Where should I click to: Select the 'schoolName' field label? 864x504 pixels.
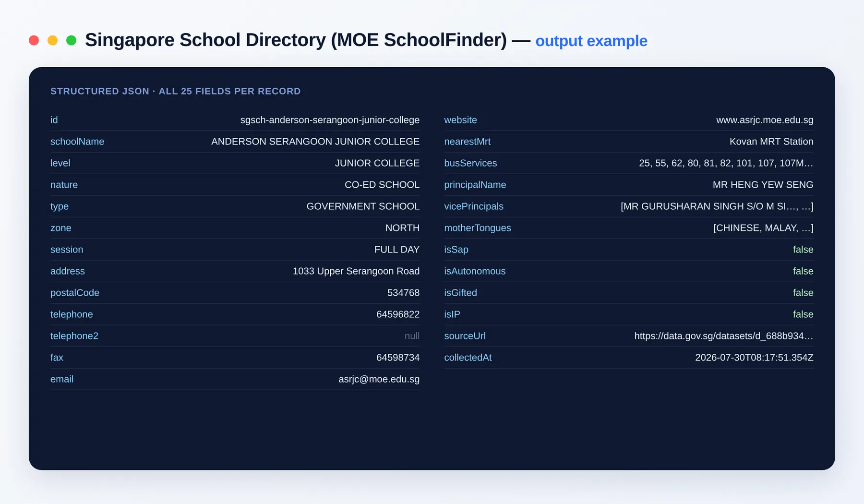[x=77, y=142]
